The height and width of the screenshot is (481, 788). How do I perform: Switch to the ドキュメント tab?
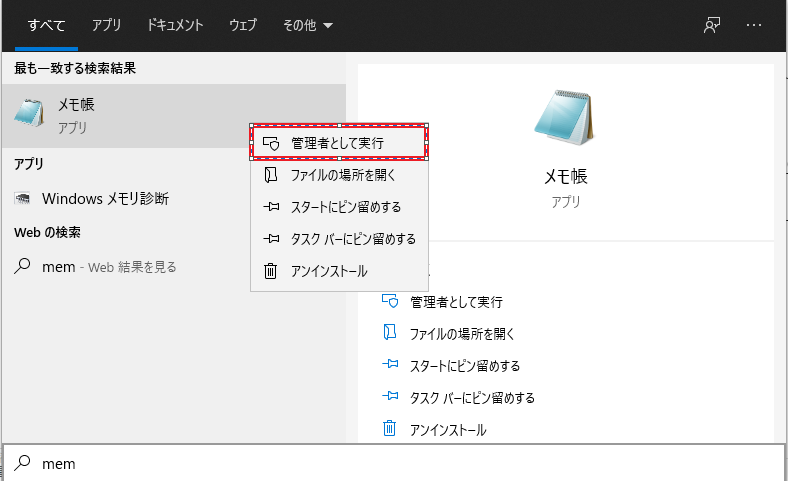coord(175,25)
